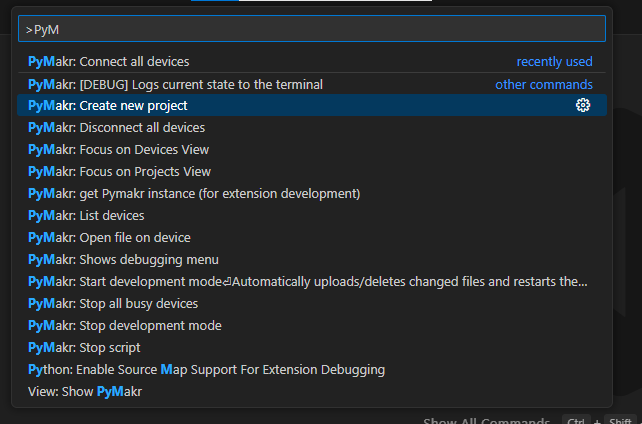Run PyMakr: Disconnect all devices
Screen dimensions: 642x424
pyautogui.click(x=117, y=128)
